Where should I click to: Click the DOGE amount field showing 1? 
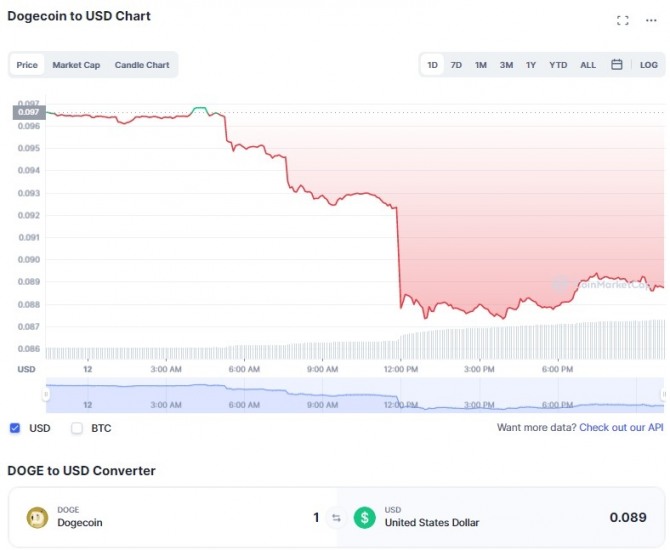pyautogui.click(x=316, y=518)
